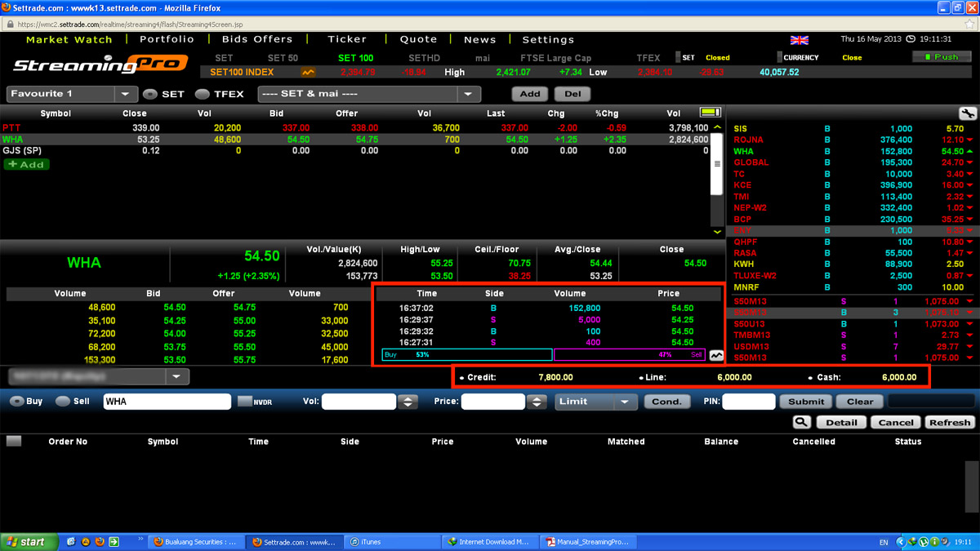
Task: Open the Limit order type dropdown
Action: point(596,402)
